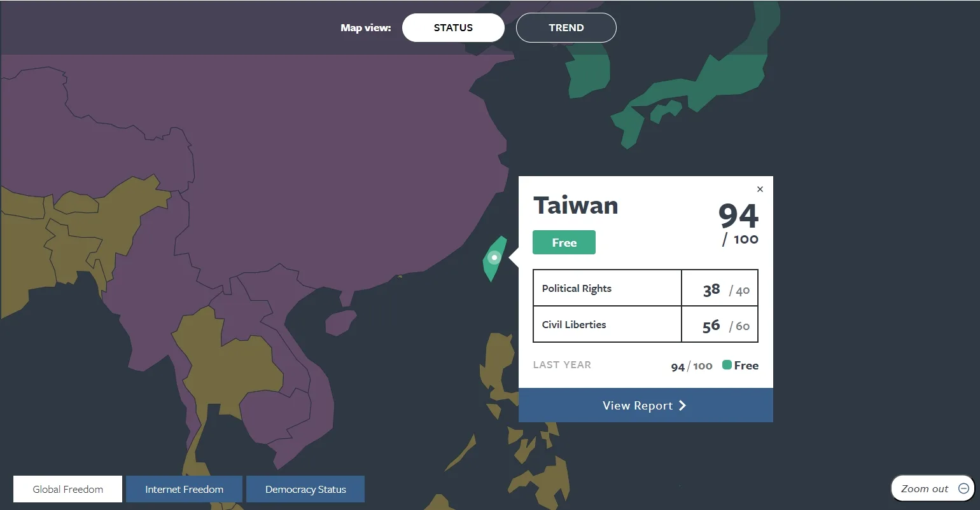
Task: Switch map view to Status
Action: 453,28
